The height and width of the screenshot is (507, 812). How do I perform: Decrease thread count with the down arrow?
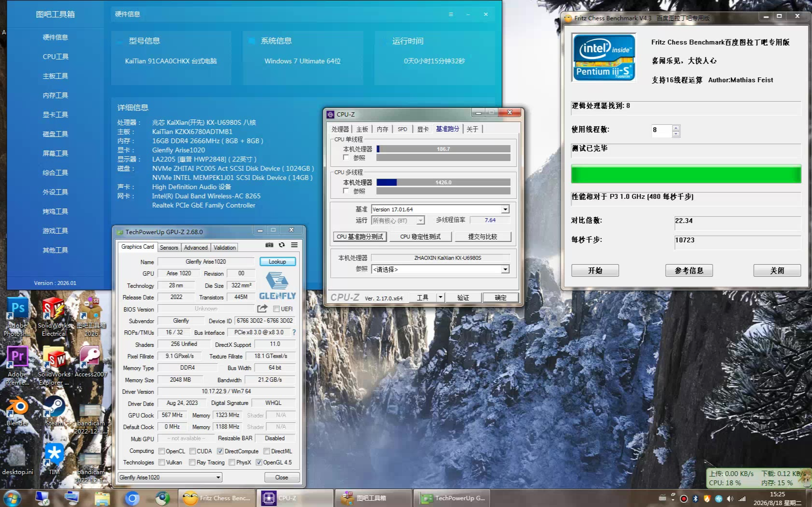[676, 134]
